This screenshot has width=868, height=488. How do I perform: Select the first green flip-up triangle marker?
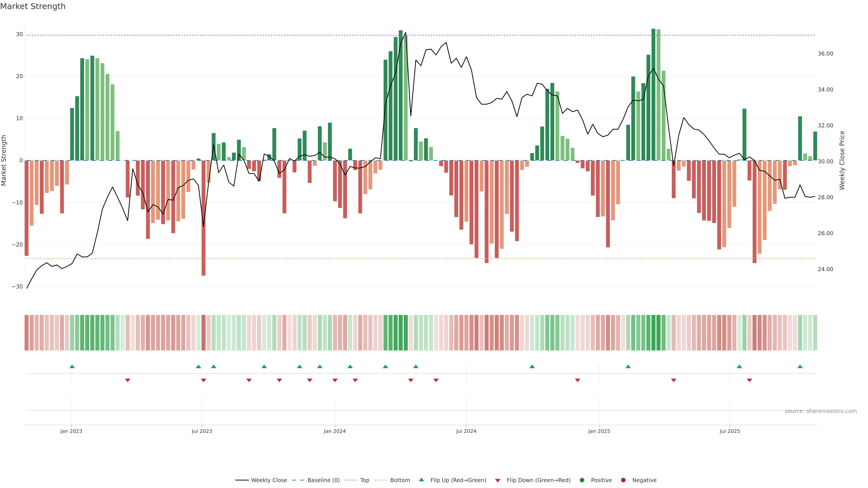[x=72, y=366]
